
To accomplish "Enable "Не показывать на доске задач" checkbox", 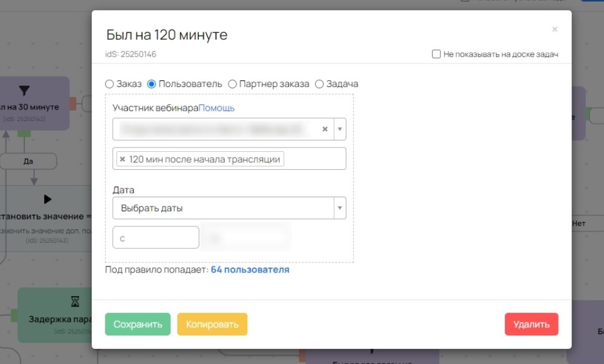I will click(436, 54).
